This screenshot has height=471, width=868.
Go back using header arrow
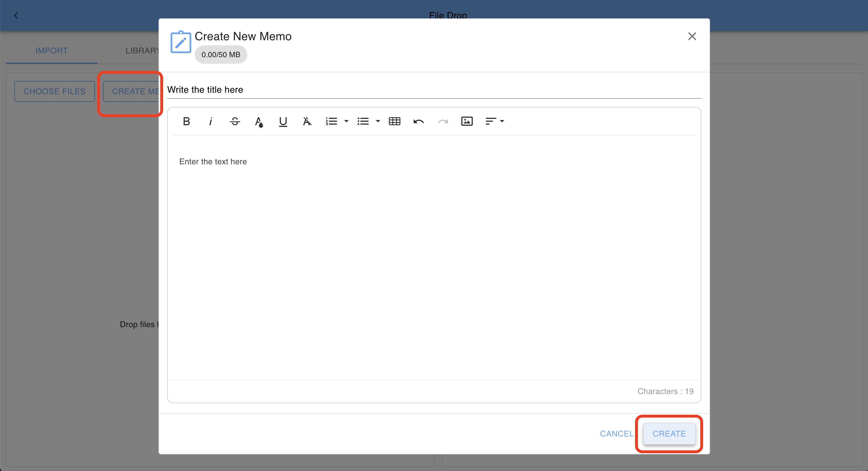point(16,16)
